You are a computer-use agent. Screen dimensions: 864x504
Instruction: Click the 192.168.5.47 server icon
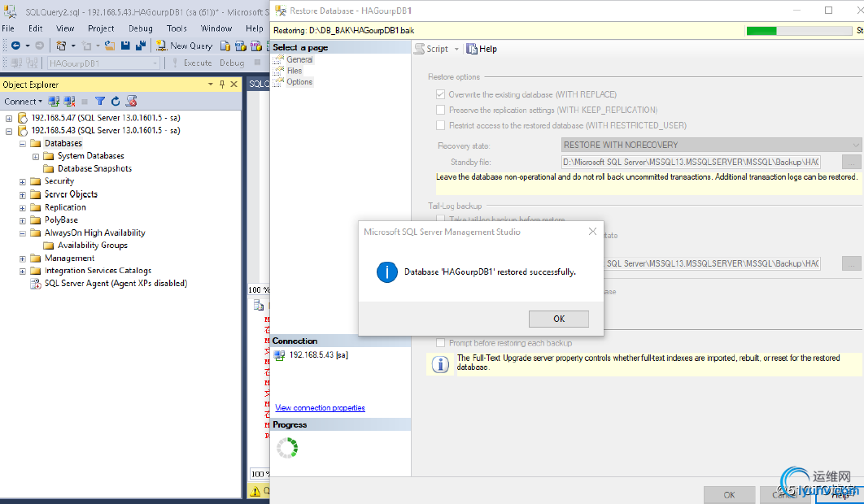pyautogui.click(x=23, y=118)
